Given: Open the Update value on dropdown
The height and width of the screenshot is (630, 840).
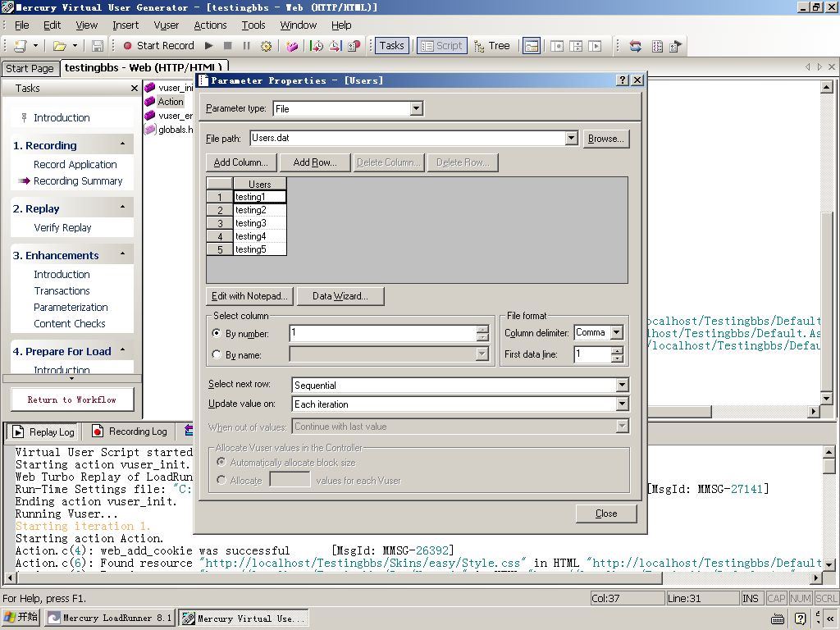Looking at the screenshot, I should pos(622,404).
